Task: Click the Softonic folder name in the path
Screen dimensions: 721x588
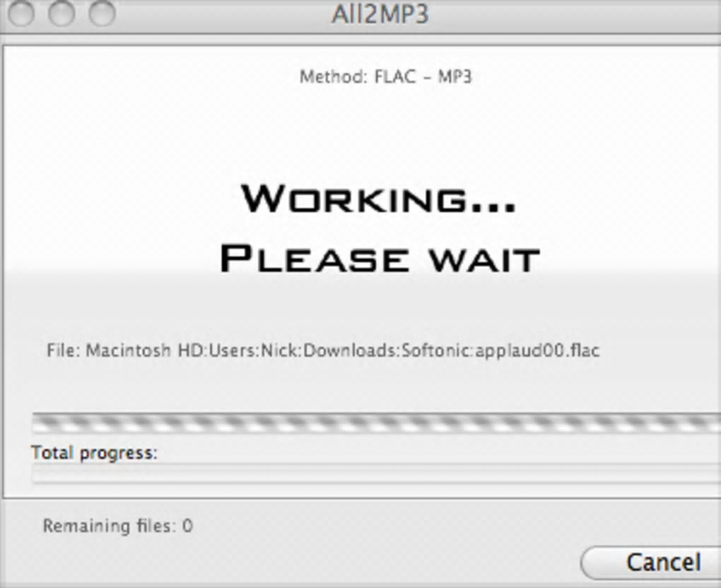Action: click(x=436, y=351)
